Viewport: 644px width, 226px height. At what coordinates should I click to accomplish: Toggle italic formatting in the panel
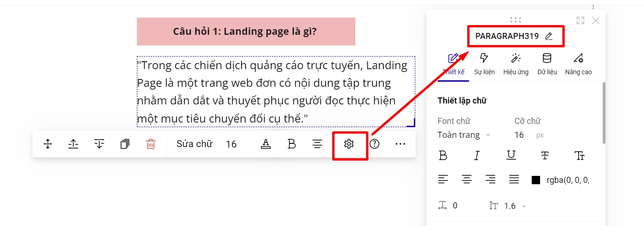[x=477, y=156]
